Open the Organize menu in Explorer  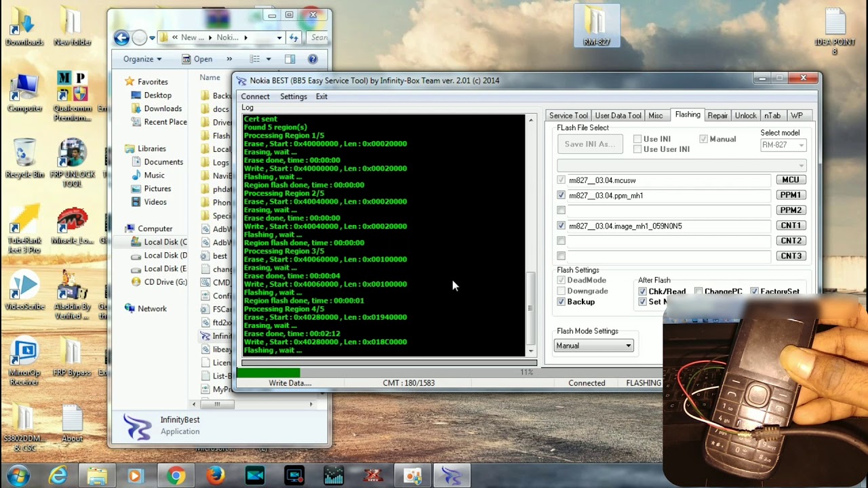point(142,59)
